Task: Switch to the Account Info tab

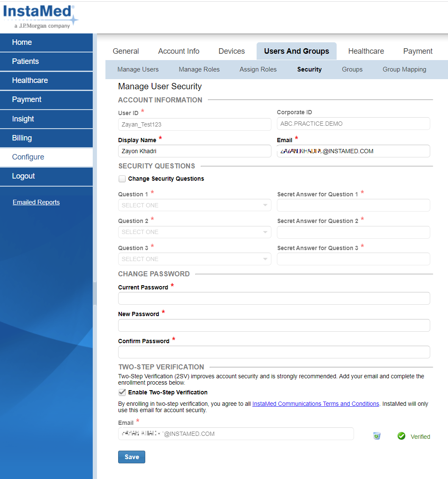Action: tap(178, 51)
